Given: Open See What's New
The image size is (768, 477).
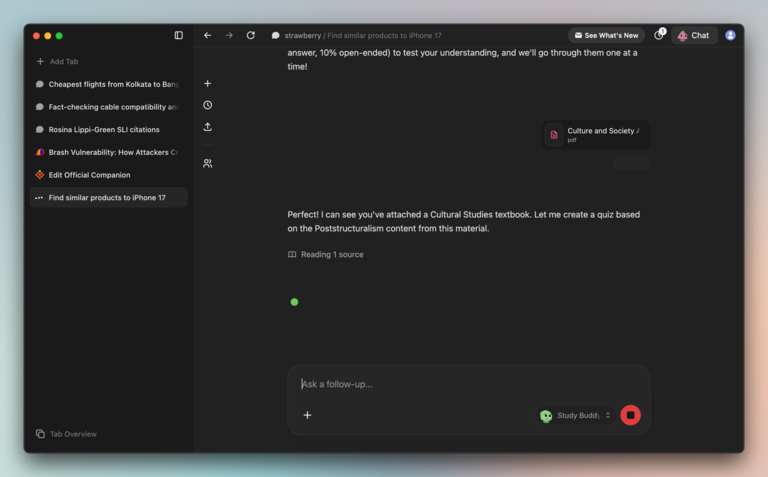Looking at the screenshot, I should click(606, 35).
